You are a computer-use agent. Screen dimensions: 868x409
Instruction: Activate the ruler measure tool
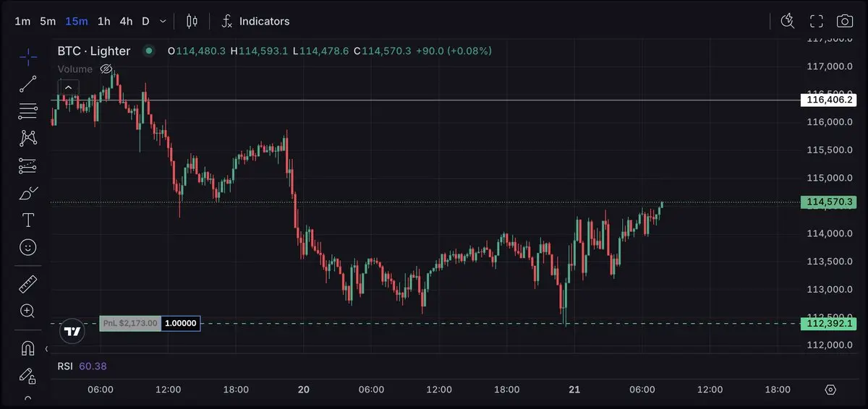[28, 284]
